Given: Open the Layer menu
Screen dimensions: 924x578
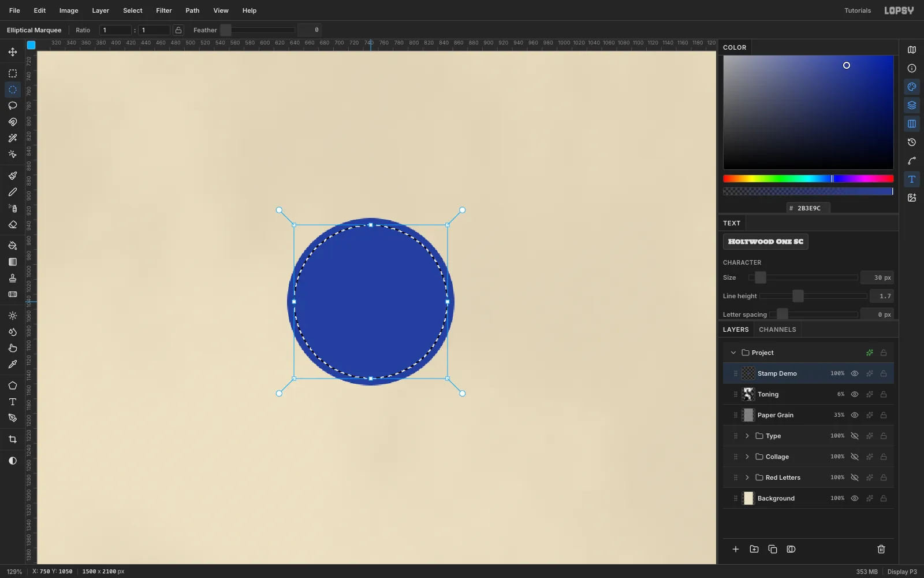Looking at the screenshot, I should point(100,10).
